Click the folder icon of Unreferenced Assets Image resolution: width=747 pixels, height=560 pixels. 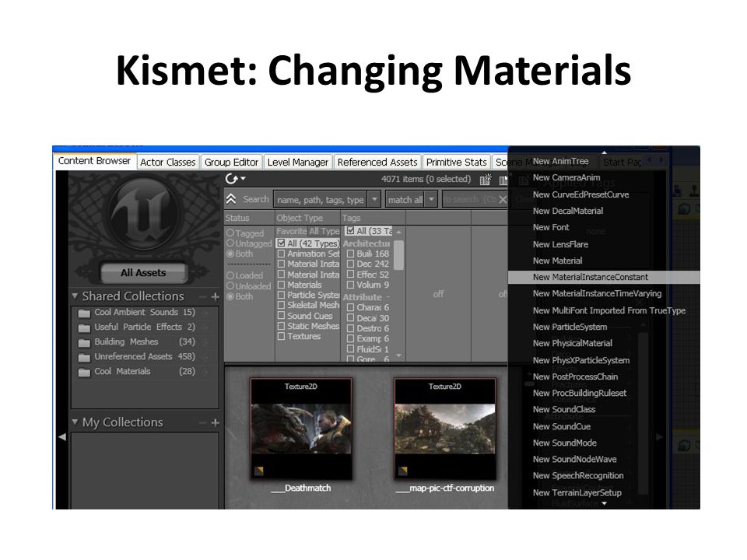pos(84,357)
